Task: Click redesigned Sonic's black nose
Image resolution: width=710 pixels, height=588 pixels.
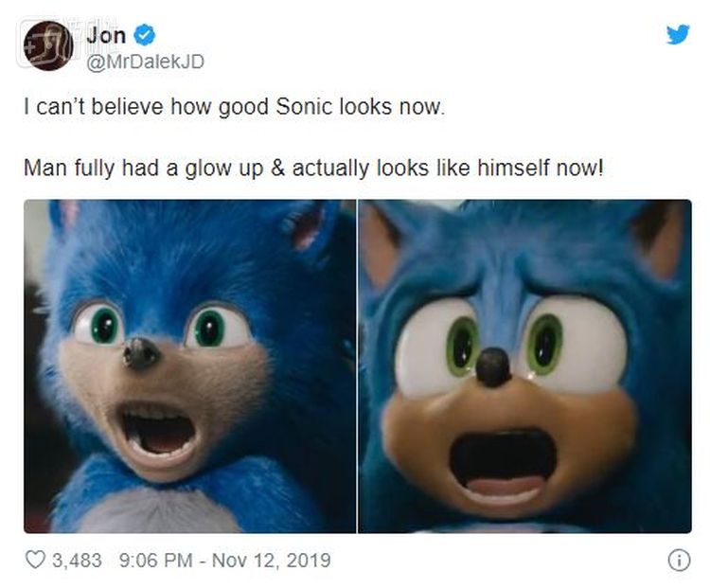Action: click(x=493, y=367)
